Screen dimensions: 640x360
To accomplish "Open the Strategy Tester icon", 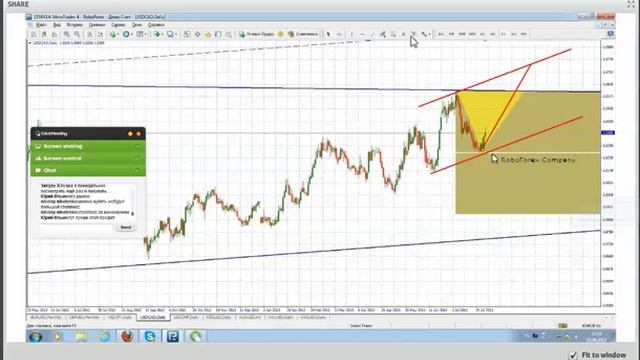I will coord(229,34).
